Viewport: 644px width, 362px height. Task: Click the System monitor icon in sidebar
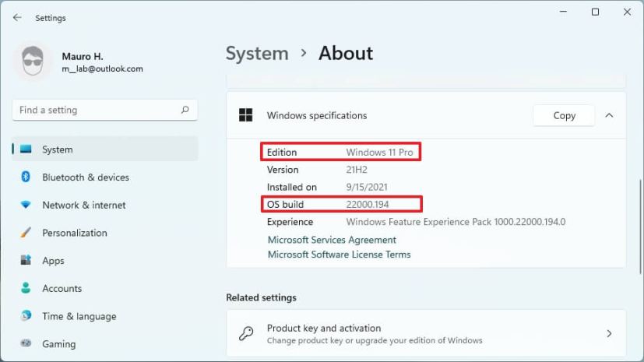pyautogui.click(x=26, y=149)
